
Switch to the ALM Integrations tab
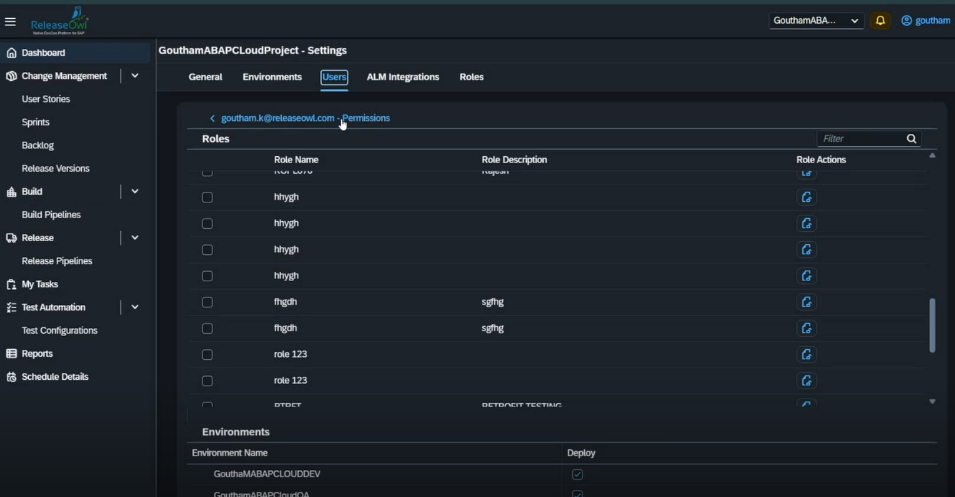point(402,77)
